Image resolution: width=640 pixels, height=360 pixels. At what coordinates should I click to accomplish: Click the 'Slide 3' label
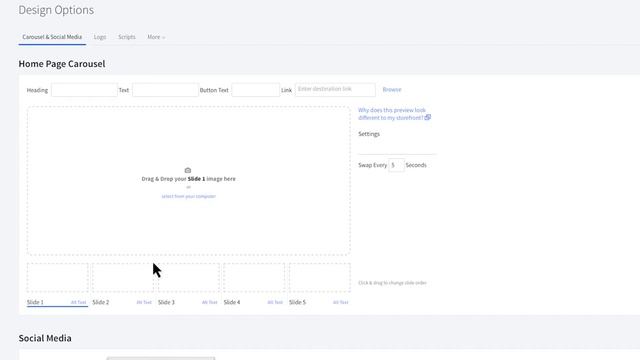click(x=166, y=302)
